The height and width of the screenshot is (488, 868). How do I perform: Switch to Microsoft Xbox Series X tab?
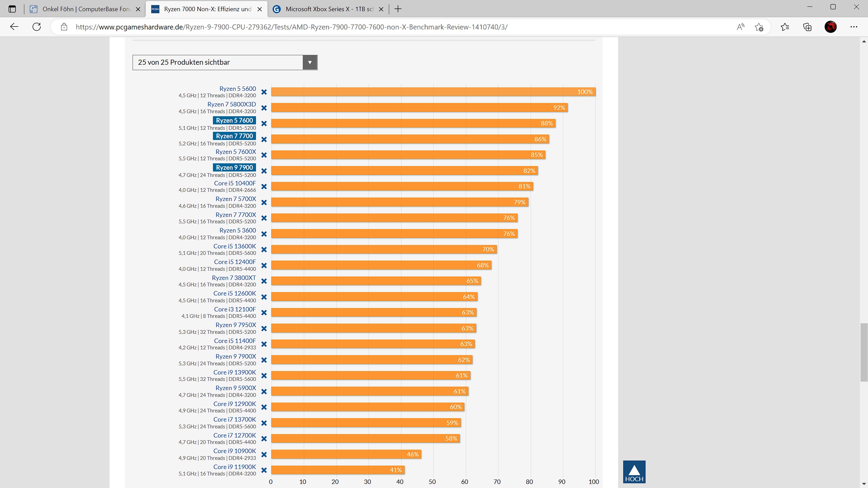(329, 9)
